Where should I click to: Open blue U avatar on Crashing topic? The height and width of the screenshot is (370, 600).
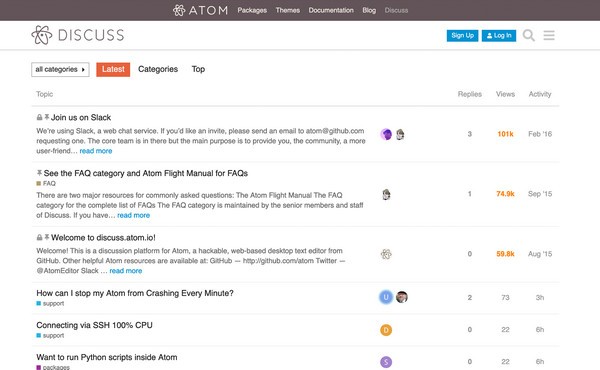point(386,297)
